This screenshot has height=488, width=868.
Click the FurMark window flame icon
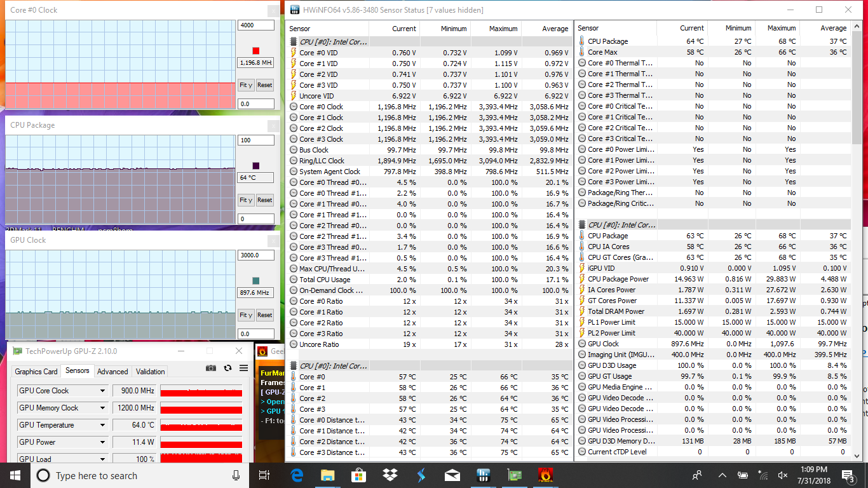pyautogui.click(x=262, y=351)
